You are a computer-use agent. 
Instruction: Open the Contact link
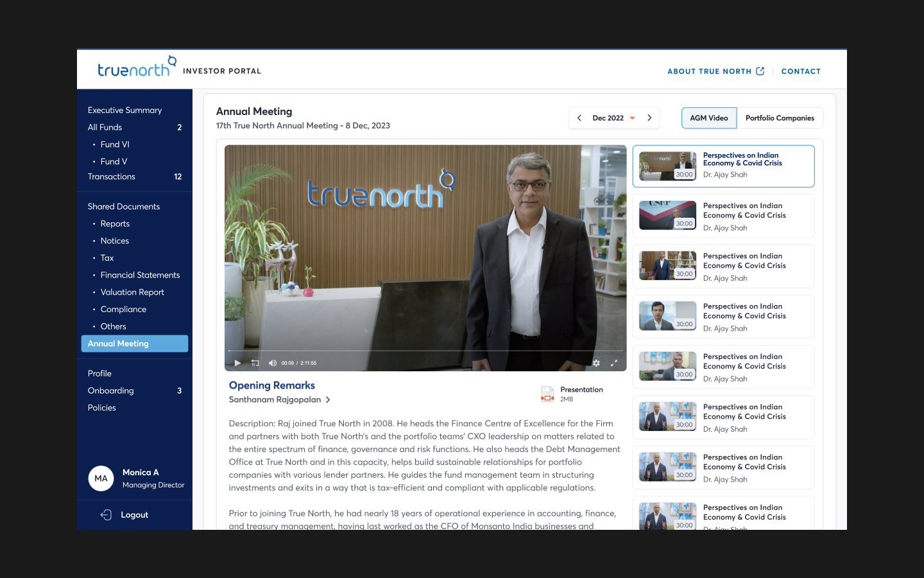(x=801, y=71)
